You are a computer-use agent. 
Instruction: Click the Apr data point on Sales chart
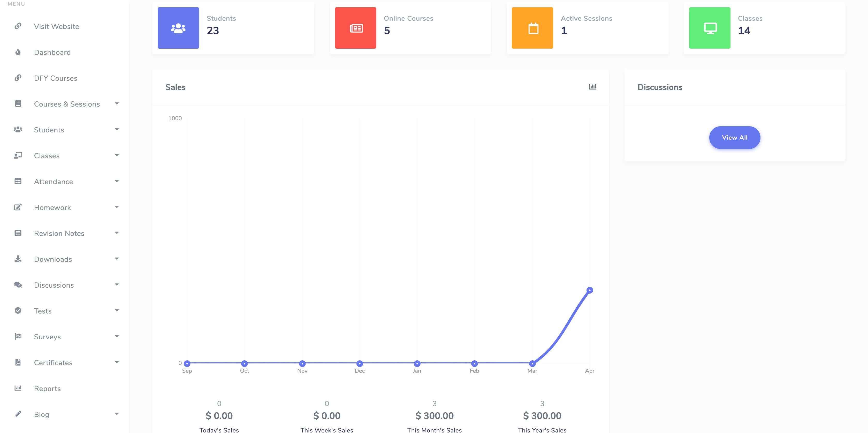(589, 290)
